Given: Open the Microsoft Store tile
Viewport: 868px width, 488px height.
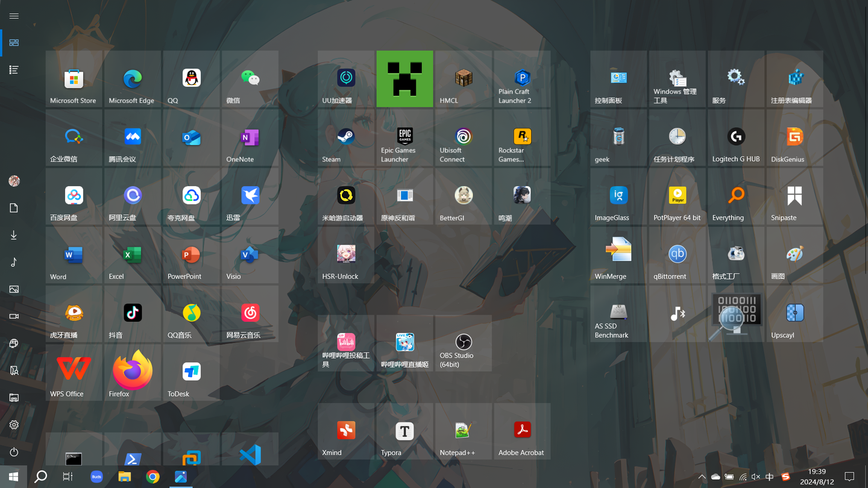Looking at the screenshot, I should 74,79.
